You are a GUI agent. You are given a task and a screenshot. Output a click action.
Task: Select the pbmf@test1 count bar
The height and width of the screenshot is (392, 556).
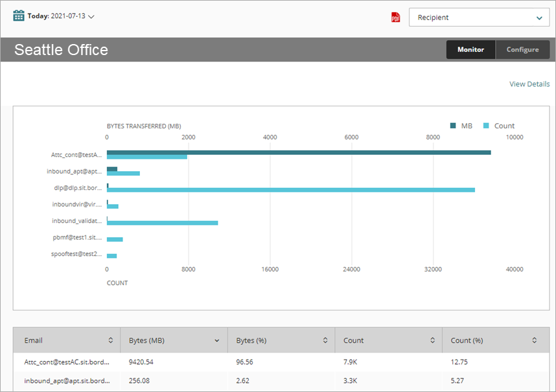coord(115,239)
